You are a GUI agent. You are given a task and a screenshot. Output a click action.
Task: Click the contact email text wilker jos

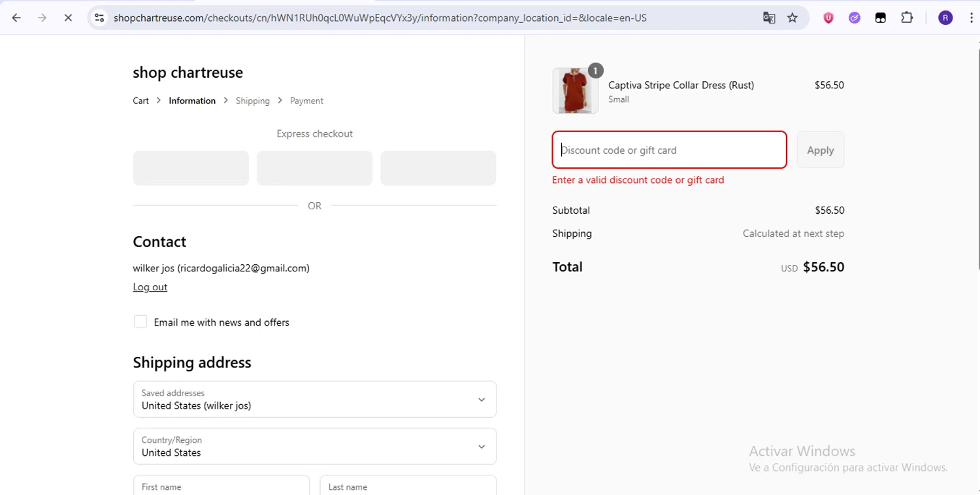(x=221, y=268)
